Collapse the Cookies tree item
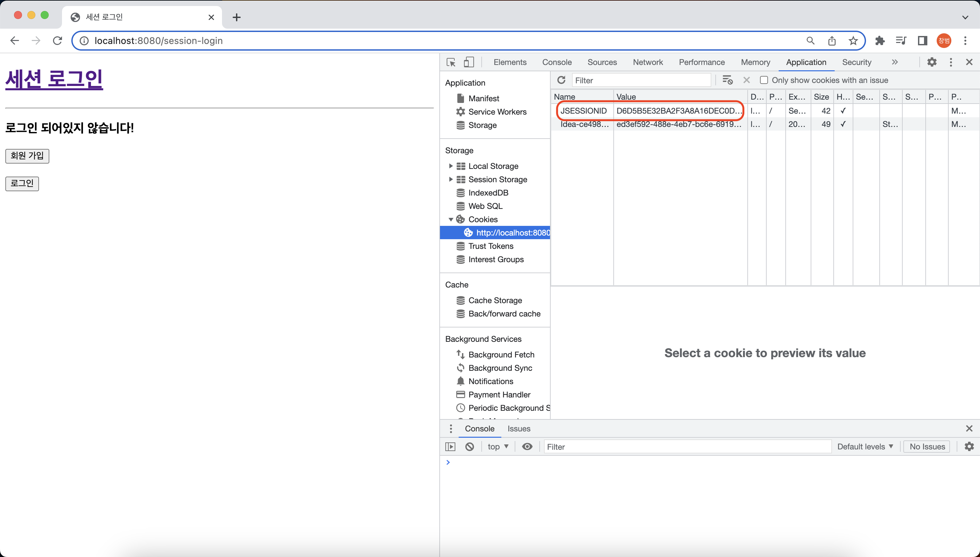The image size is (980, 557). (x=451, y=220)
